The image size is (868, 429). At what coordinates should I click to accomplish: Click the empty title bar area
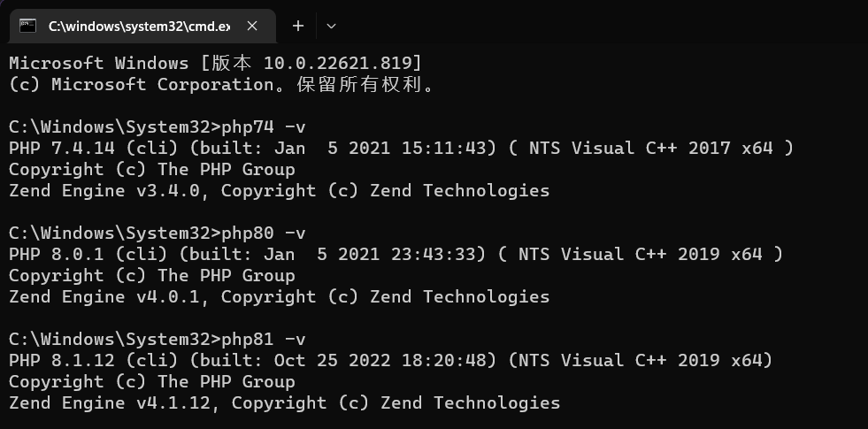tap(603, 22)
